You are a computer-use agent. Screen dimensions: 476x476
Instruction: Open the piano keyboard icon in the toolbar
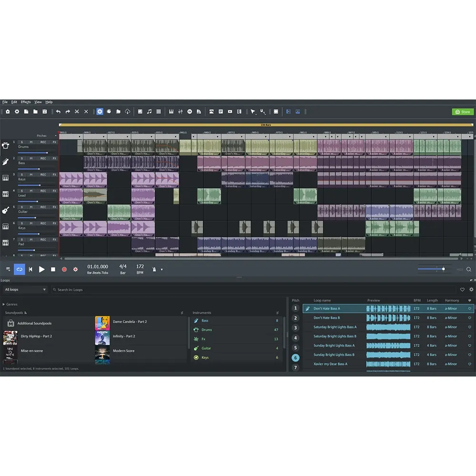(x=171, y=112)
